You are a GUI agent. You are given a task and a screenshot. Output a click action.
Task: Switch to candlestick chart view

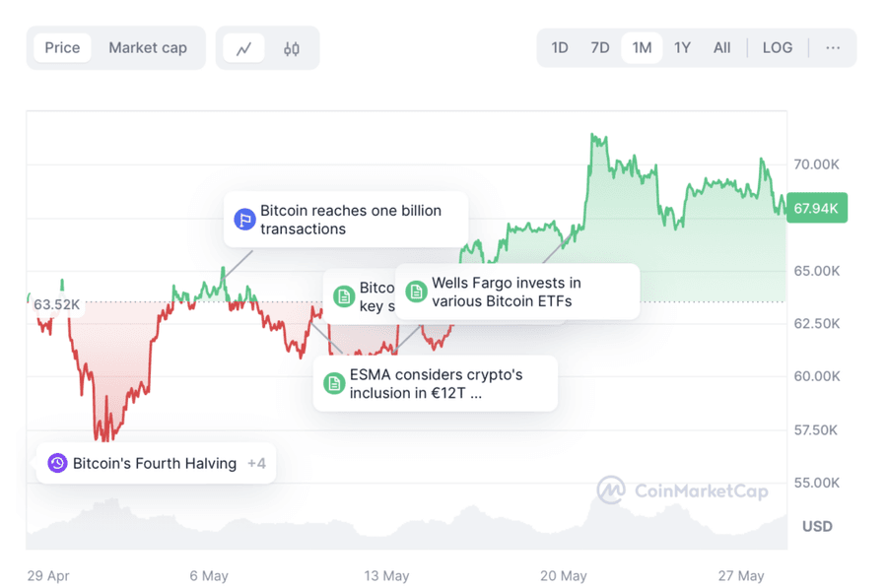tap(291, 46)
